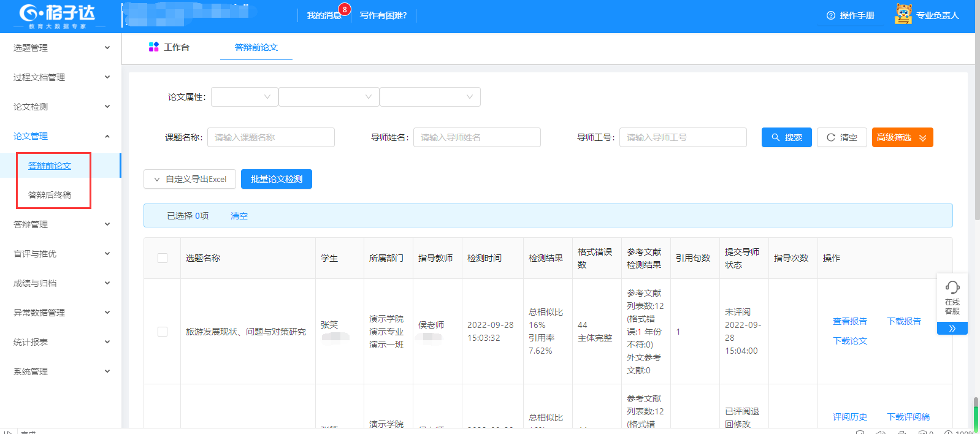The width and height of the screenshot is (980, 434).
Task: Check the first thesis row checkbox
Action: pos(163,332)
